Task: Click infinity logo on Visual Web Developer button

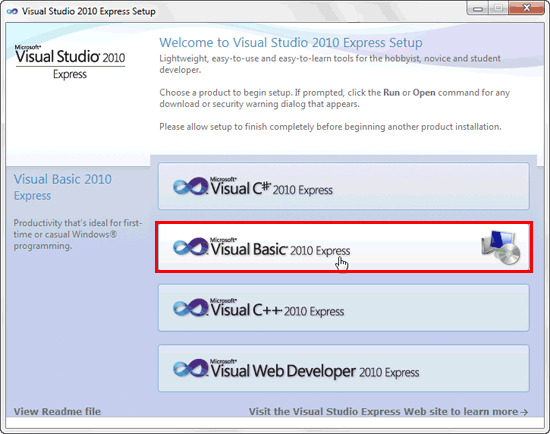Action: coord(190,368)
